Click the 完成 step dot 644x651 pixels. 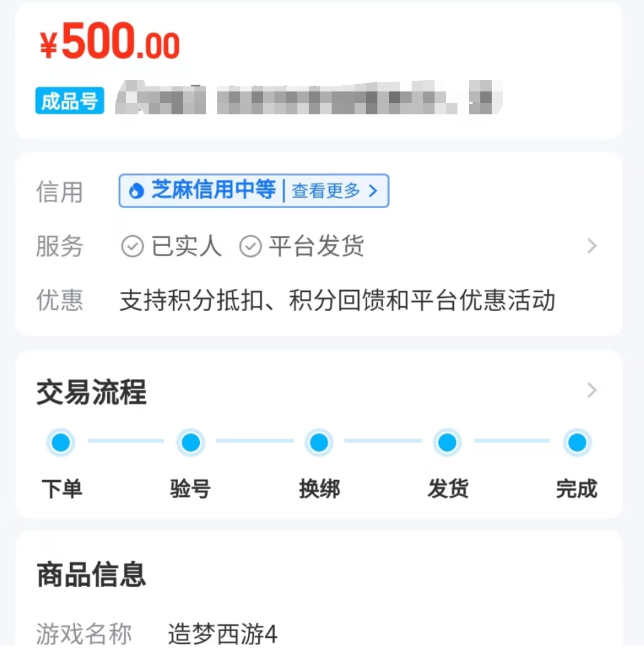coord(577,443)
